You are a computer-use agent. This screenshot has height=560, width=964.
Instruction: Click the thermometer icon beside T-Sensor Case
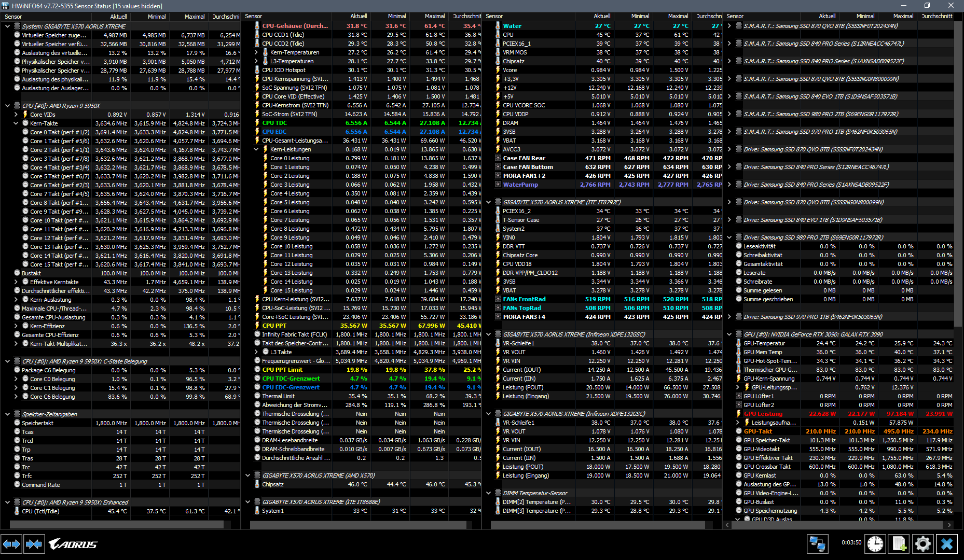click(498, 220)
